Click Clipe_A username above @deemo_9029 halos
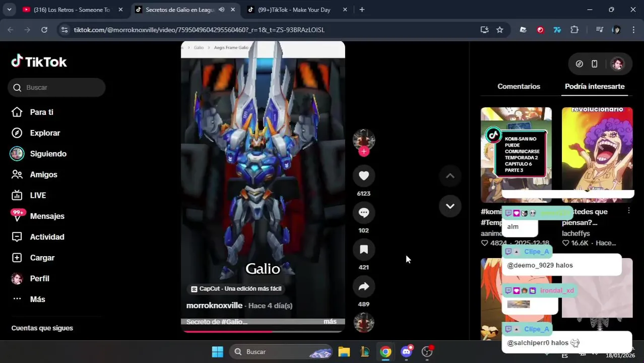Screen dimensions: 644x363 pos(536,252)
